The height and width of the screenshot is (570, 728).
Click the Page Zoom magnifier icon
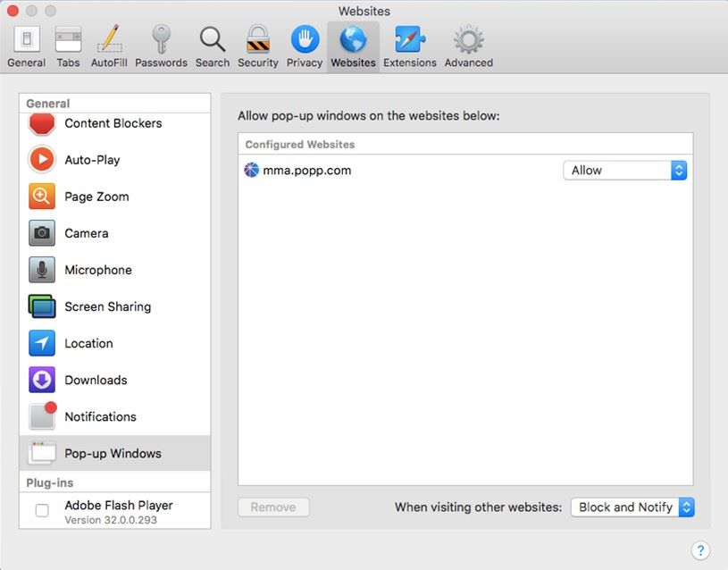[42, 196]
